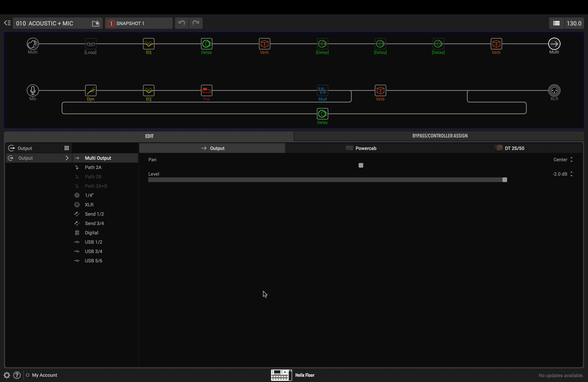Open My Account
Viewport: 588px width, 382px height.
point(45,375)
